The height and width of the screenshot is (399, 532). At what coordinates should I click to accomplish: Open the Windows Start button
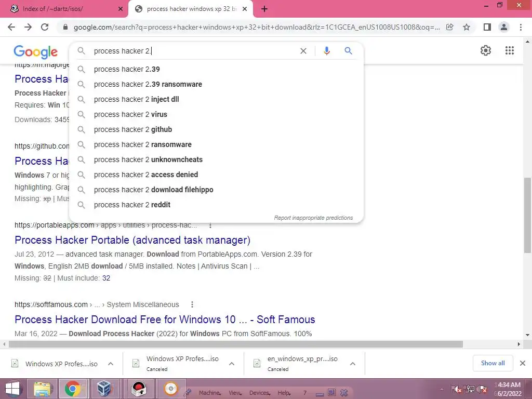12,389
